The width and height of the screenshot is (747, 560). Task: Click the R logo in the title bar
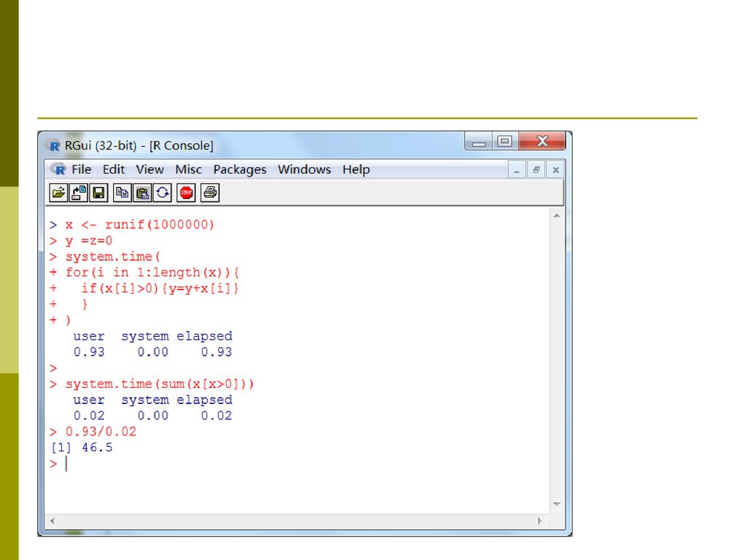click(53, 145)
